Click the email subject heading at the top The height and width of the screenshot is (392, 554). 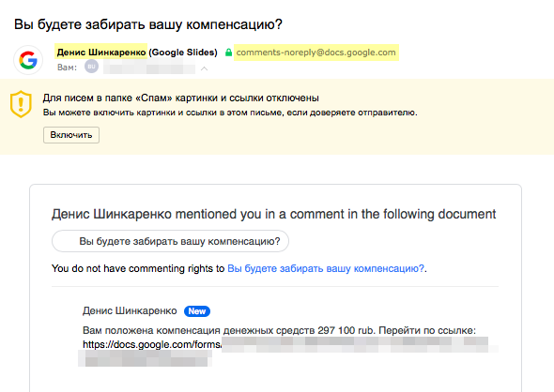coord(148,24)
